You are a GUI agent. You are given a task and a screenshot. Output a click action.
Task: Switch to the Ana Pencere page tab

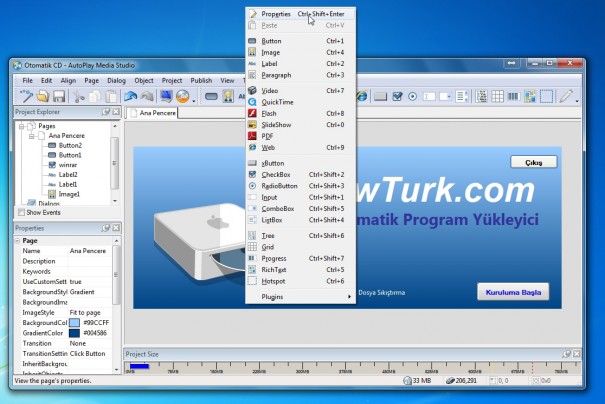153,113
